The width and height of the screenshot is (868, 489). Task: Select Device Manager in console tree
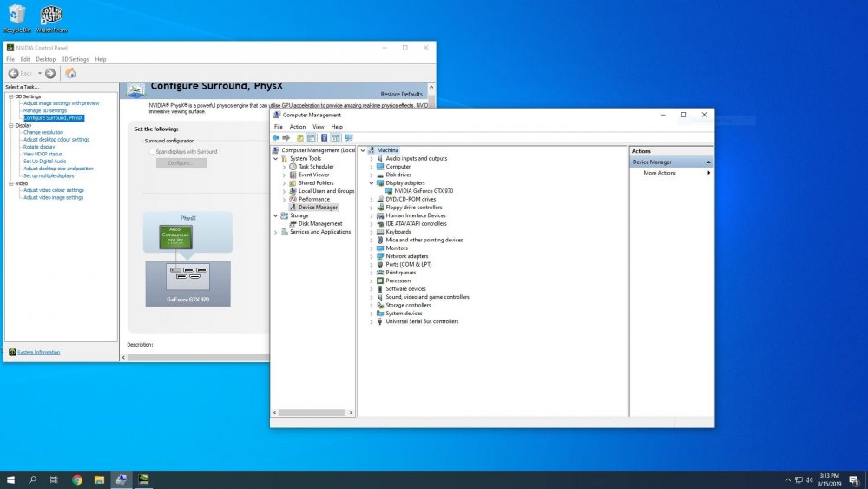pyautogui.click(x=318, y=208)
